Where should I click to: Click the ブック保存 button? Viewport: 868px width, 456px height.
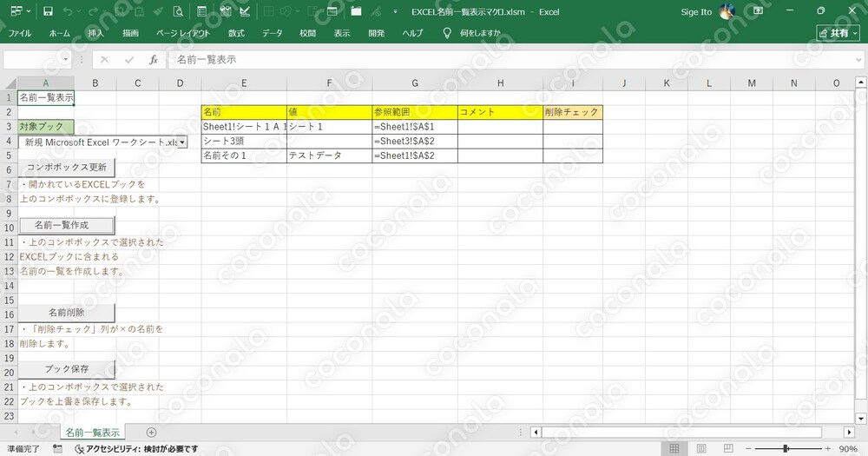67,368
